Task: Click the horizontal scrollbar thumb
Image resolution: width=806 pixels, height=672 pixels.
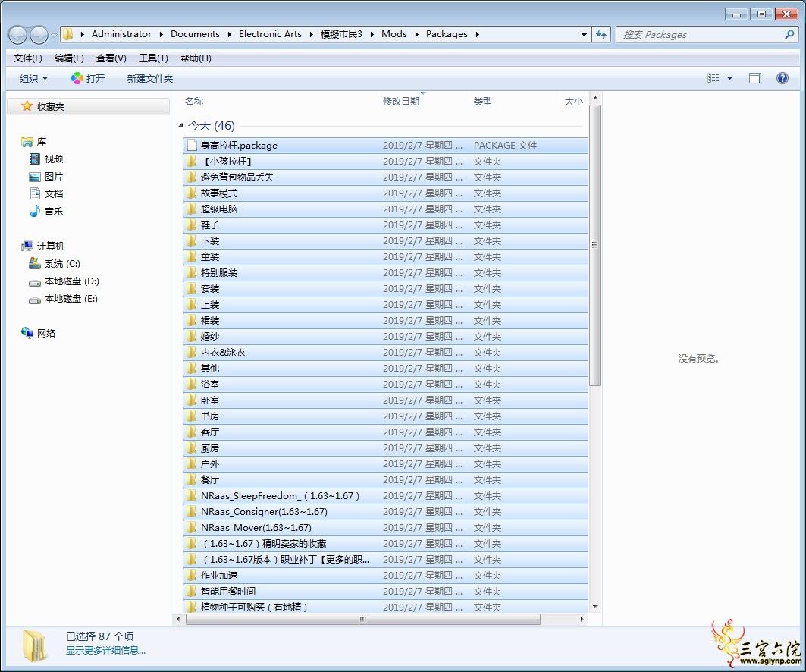Action: pos(363,619)
